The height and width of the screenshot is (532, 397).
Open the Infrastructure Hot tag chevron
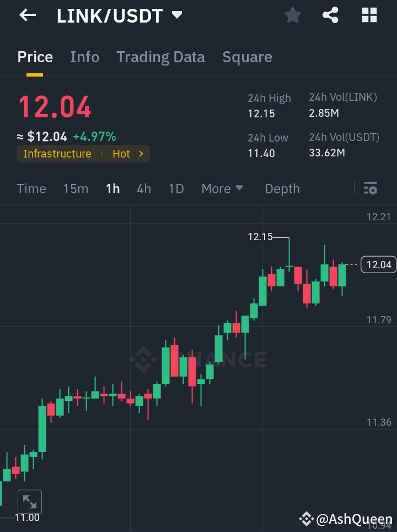142,154
